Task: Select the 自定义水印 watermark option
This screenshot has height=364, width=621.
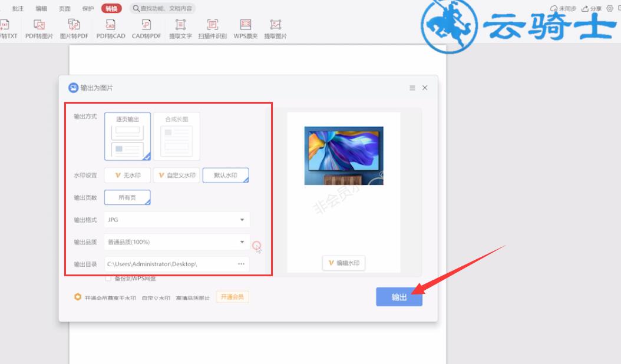Action: (x=177, y=175)
